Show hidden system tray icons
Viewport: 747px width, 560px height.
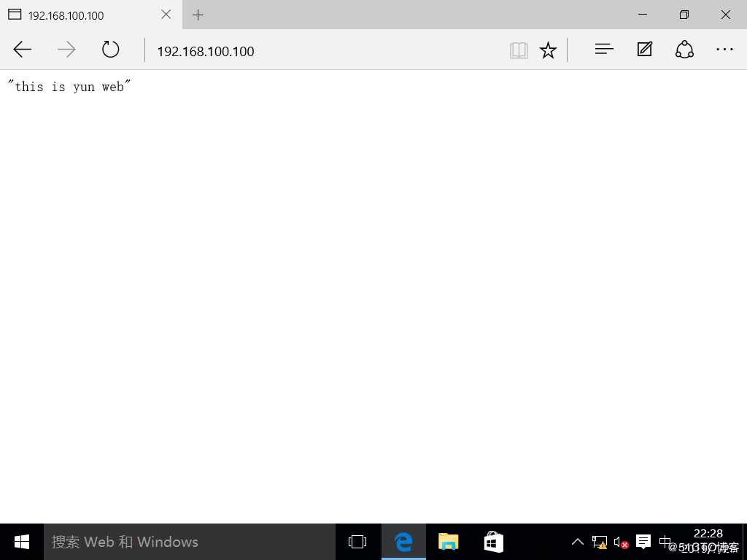point(578,542)
